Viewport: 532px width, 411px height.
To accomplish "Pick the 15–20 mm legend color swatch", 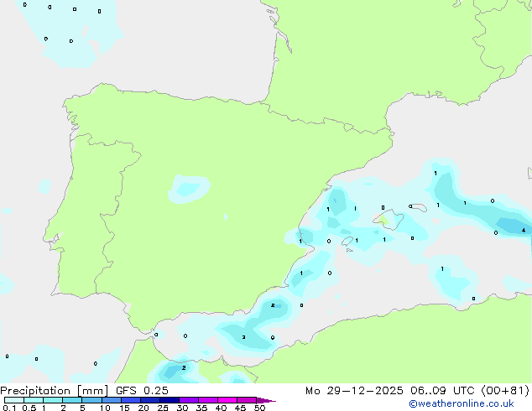I will pos(131,400).
